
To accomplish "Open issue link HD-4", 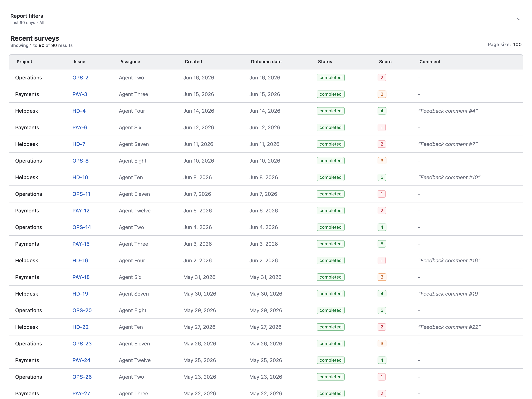I will tap(79, 111).
